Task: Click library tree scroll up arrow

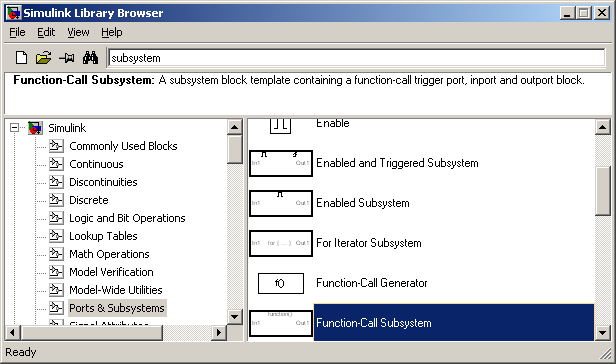Action: [x=235, y=127]
